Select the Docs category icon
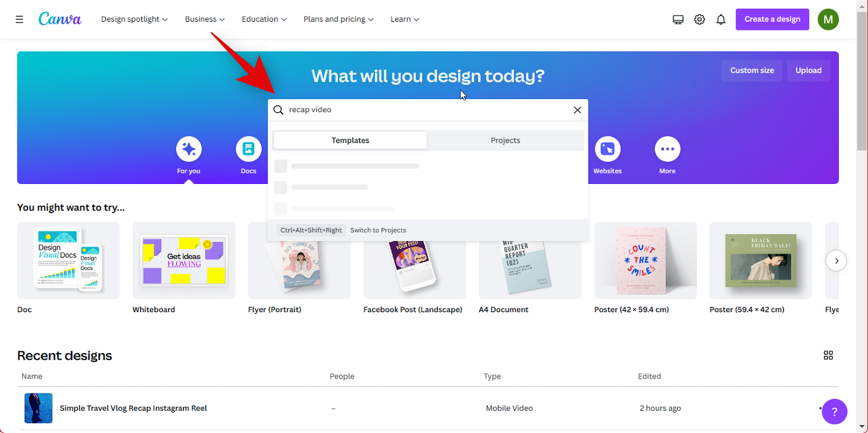The image size is (868, 433). pos(249,149)
